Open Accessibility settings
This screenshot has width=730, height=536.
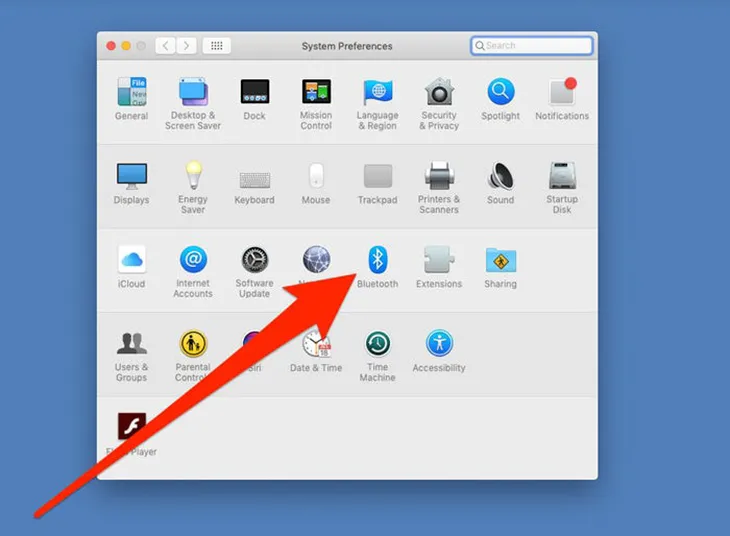point(439,345)
